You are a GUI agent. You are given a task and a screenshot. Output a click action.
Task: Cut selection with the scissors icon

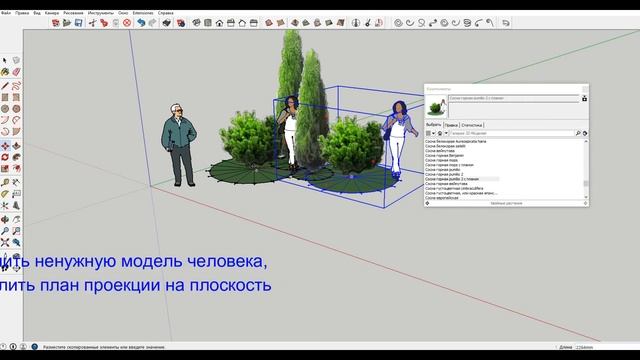click(x=93, y=23)
